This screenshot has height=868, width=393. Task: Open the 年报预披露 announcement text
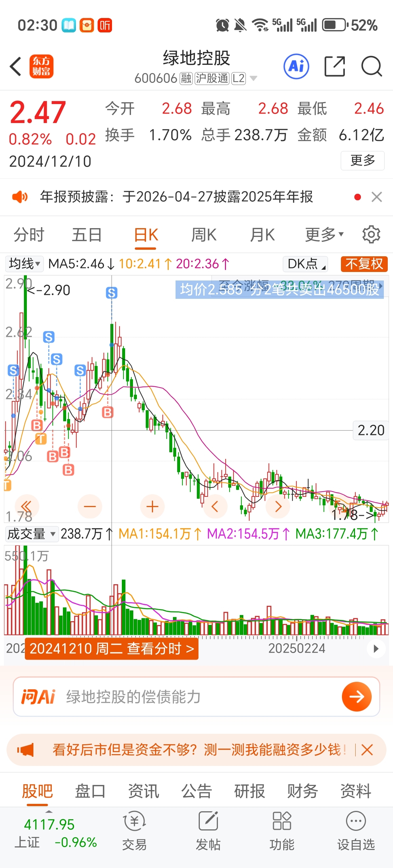[x=176, y=197]
